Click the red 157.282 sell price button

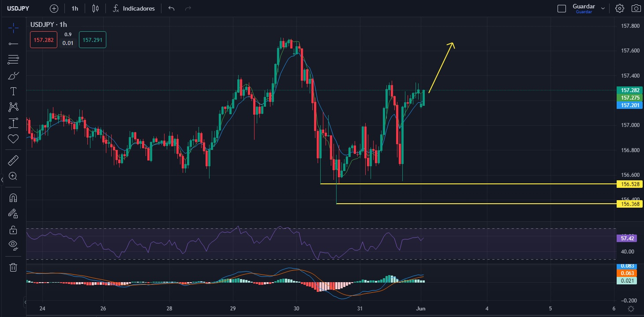(x=44, y=40)
